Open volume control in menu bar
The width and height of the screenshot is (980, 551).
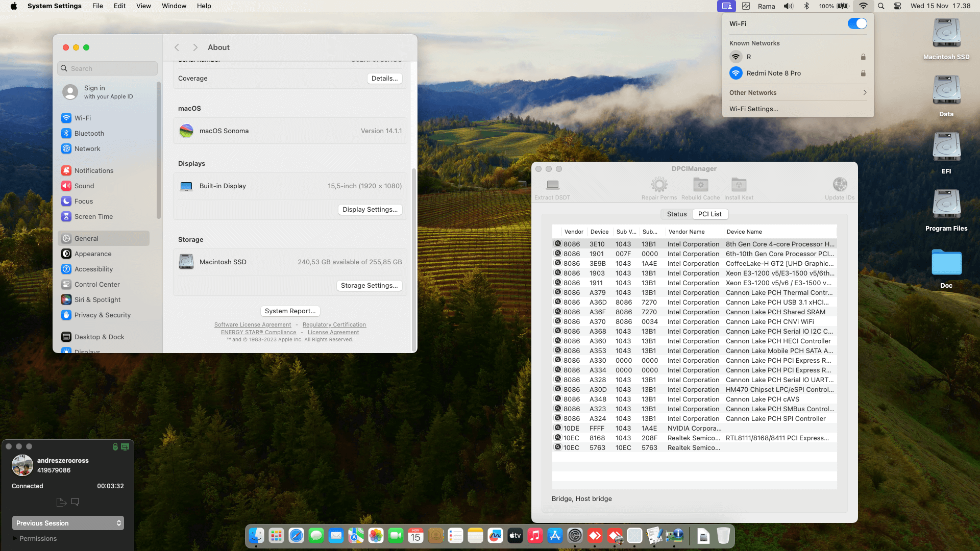click(789, 6)
